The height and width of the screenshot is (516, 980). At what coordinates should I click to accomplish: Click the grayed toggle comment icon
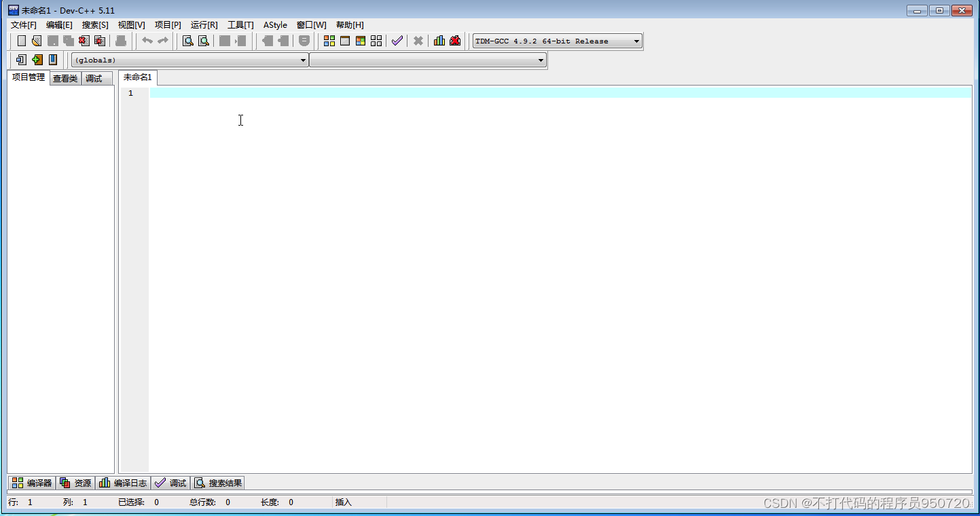coord(304,41)
